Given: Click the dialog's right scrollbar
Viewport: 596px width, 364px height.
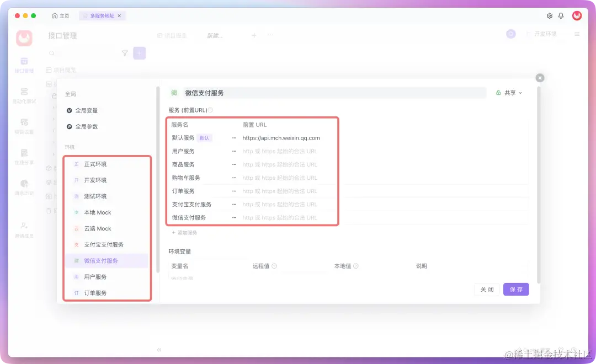Looking at the screenshot, I should (539, 185).
